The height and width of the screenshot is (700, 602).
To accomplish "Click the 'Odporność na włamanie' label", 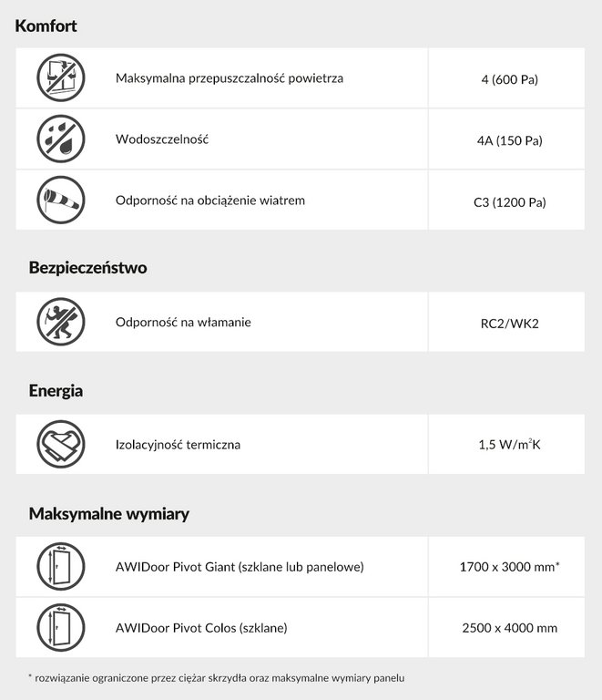I will tap(183, 322).
